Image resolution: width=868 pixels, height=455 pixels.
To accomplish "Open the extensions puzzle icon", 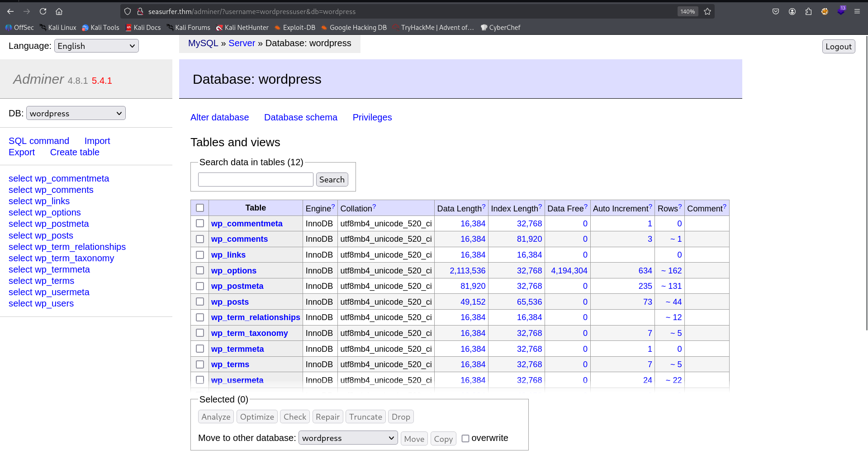I will click(808, 11).
